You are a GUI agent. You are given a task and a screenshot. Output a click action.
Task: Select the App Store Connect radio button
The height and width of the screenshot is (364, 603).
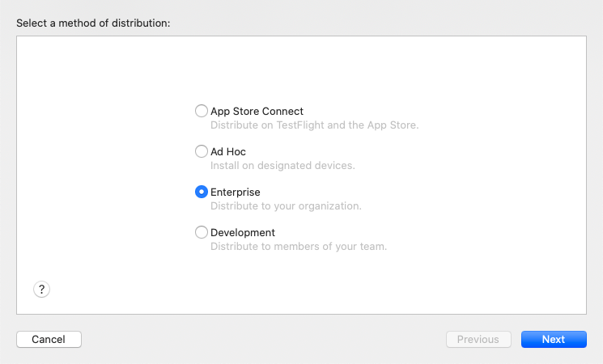(201, 111)
